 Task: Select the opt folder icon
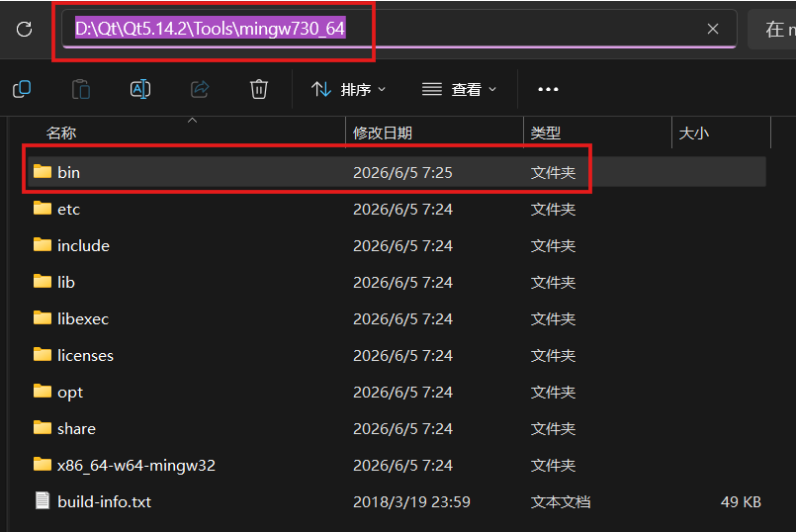tap(43, 391)
